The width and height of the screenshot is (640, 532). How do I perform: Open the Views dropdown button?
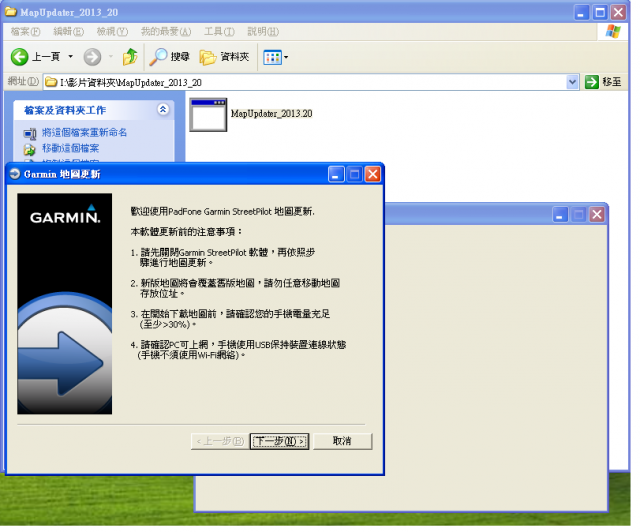276,57
